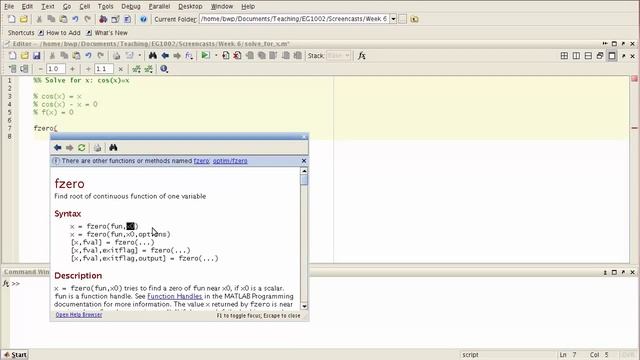Viewport: 640px width, 360px height.
Task: Open the Help menu
Action: coord(248,7)
